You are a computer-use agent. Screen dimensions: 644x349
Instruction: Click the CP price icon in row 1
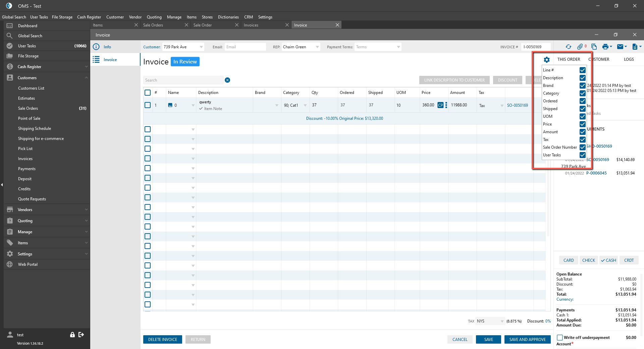(440, 105)
